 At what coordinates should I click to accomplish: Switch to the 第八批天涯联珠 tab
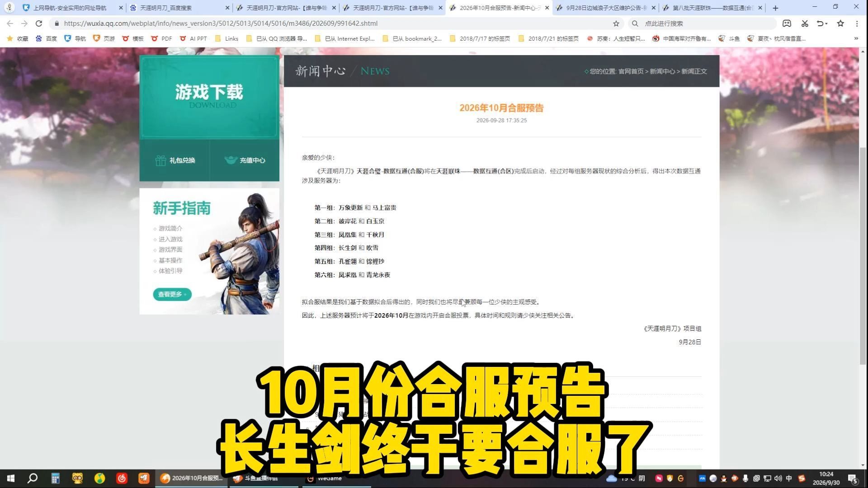click(x=712, y=8)
